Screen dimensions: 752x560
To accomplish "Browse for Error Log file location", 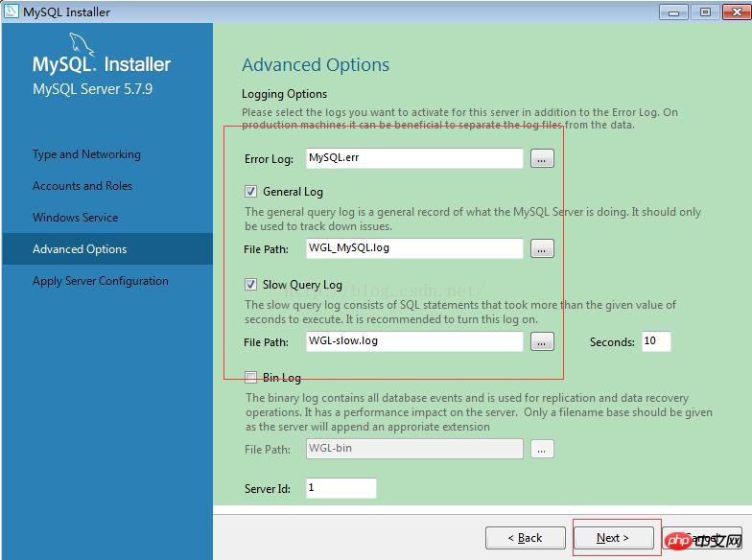I will (x=542, y=158).
